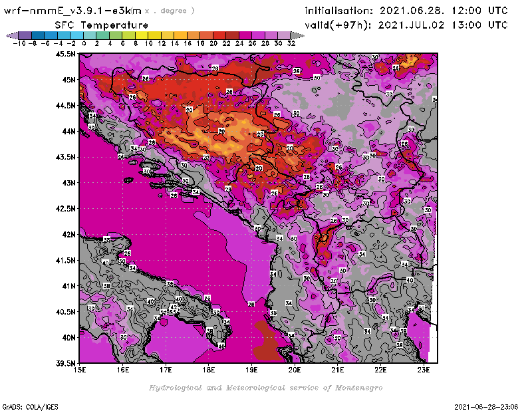This screenshot has width=532, height=411.
Task: Click the legend swatch between -8 and -6
Action: point(38,35)
